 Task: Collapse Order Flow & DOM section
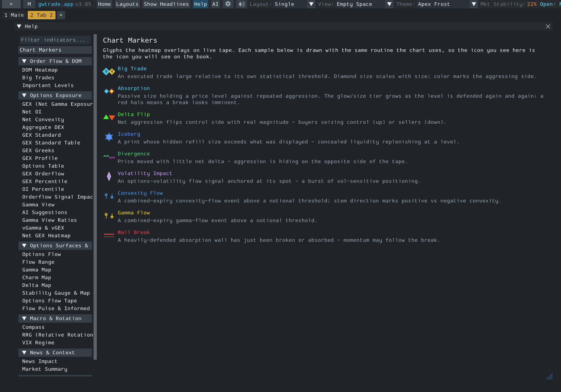[55, 61]
